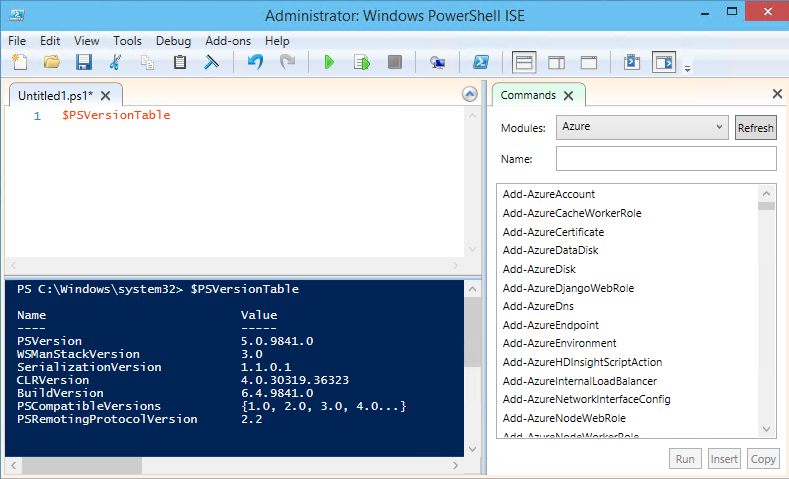Open Tools menu
Screen dimensions: 789x479
click(x=127, y=41)
